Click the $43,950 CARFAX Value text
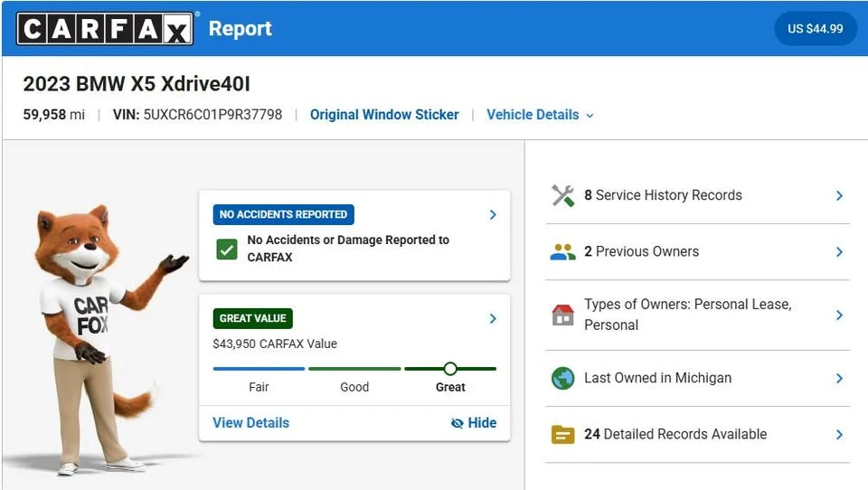Image resolution: width=868 pixels, height=490 pixels. pos(275,344)
